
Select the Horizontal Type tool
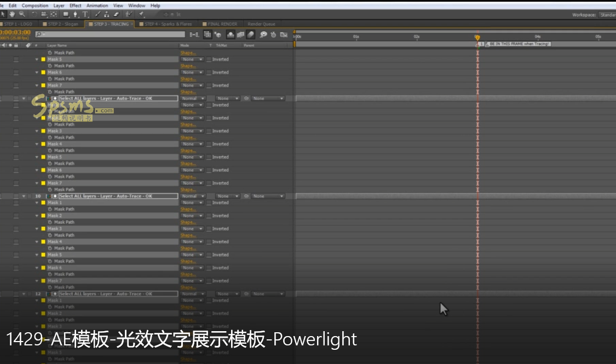pos(85,14)
